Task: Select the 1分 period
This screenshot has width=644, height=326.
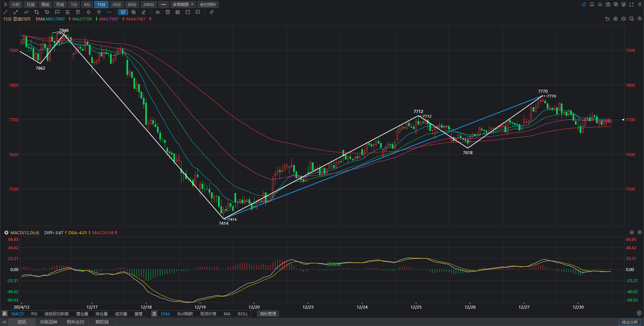Action: tap(74, 4)
